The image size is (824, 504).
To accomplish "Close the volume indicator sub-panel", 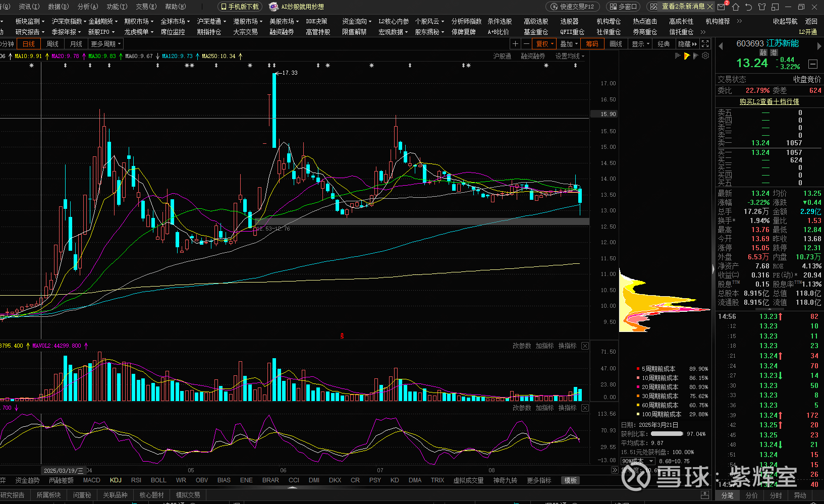I will [585, 346].
